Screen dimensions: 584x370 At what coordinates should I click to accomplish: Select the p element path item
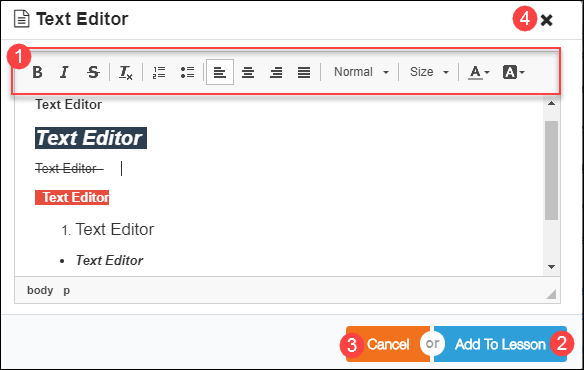66,290
